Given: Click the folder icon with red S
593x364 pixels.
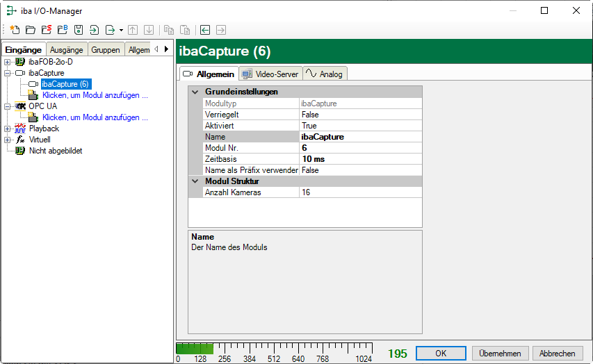Looking at the screenshot, I should click(46, 30).
